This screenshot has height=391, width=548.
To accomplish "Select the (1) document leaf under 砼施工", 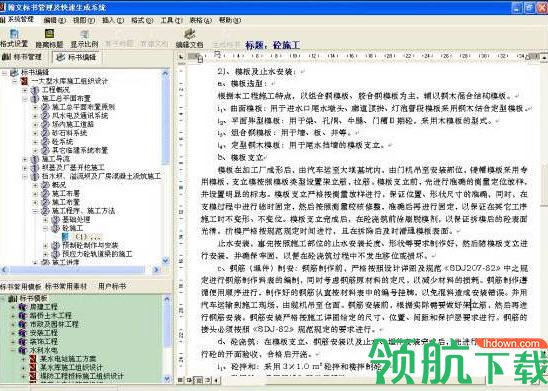I will (88, 237).
